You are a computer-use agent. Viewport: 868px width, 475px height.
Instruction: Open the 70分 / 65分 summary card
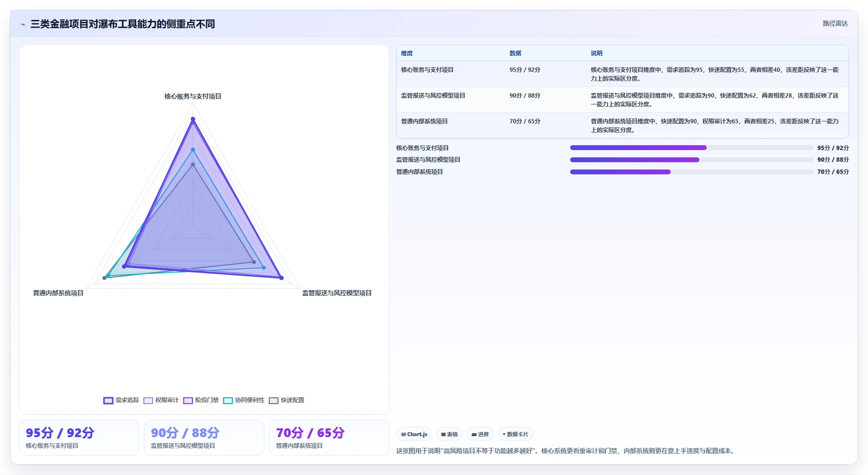[329, 438]
